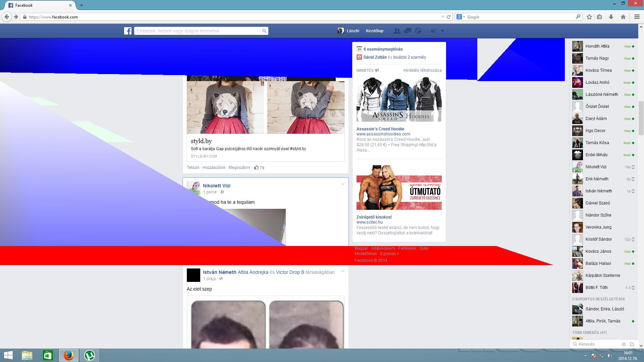Open Zsírégető kisokos! ad title

tap(374, 217)
